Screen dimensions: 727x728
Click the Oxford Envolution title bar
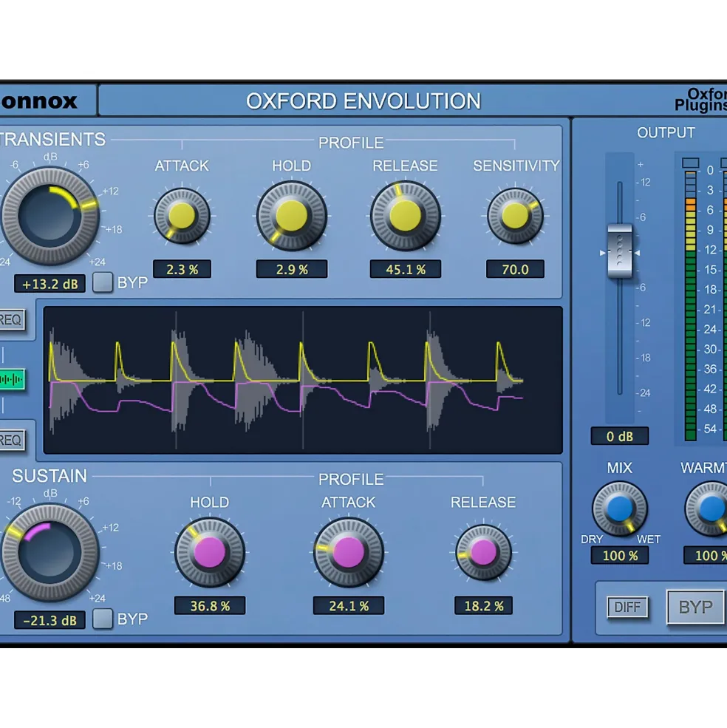click(363, 101)
